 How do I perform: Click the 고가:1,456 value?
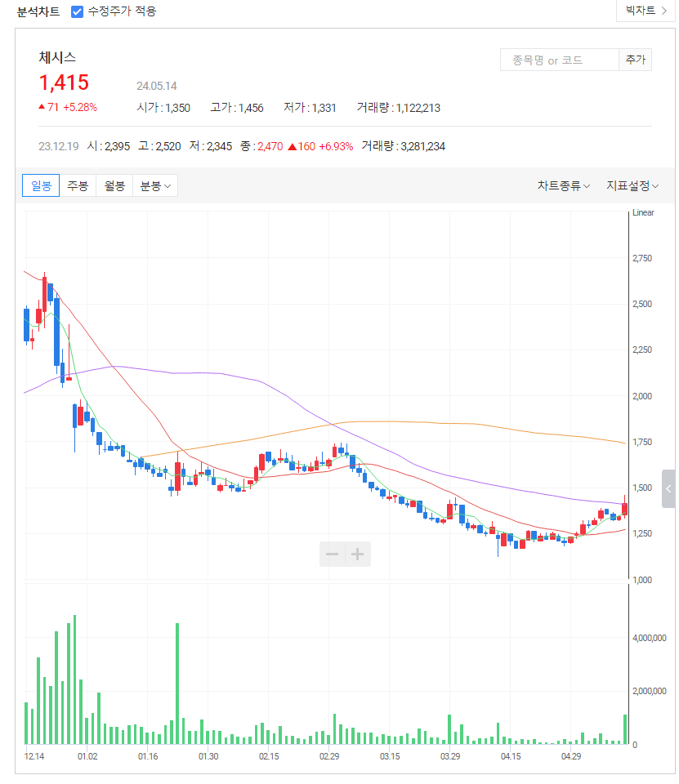237,108
